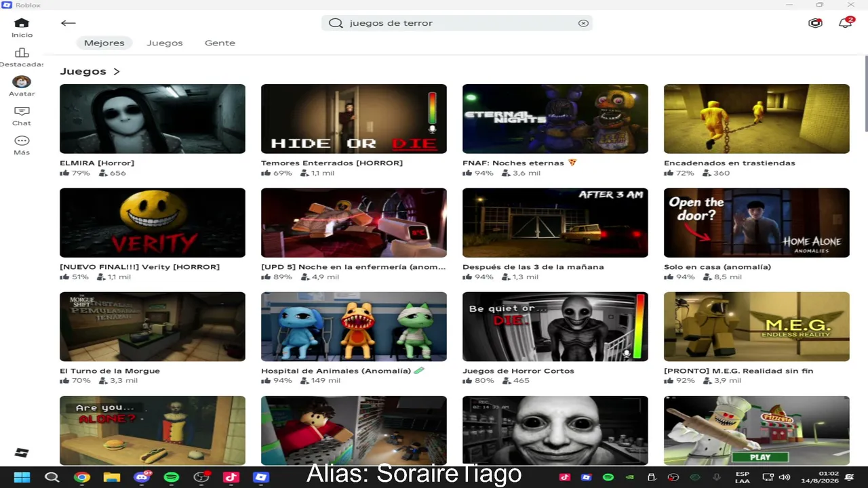
Task: Open the Verity smiley thumbnail
Action: [153, 222]
